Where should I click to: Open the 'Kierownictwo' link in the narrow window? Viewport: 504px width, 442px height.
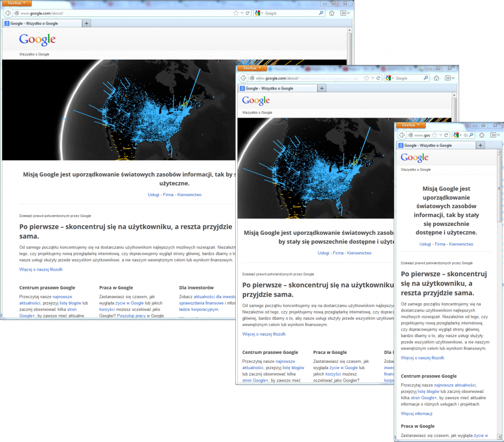pos(461,244)
